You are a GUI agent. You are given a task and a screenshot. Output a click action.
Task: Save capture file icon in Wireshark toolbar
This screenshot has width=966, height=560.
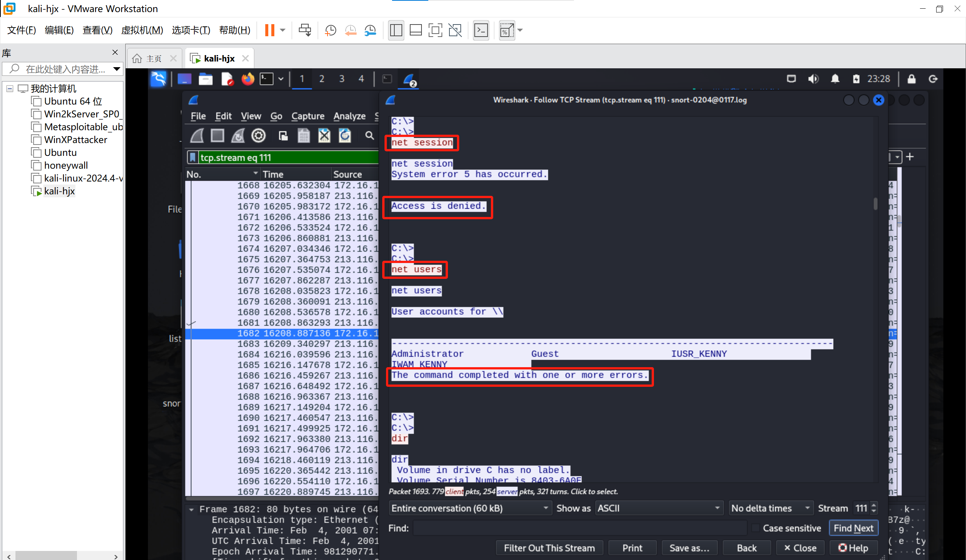304,136
